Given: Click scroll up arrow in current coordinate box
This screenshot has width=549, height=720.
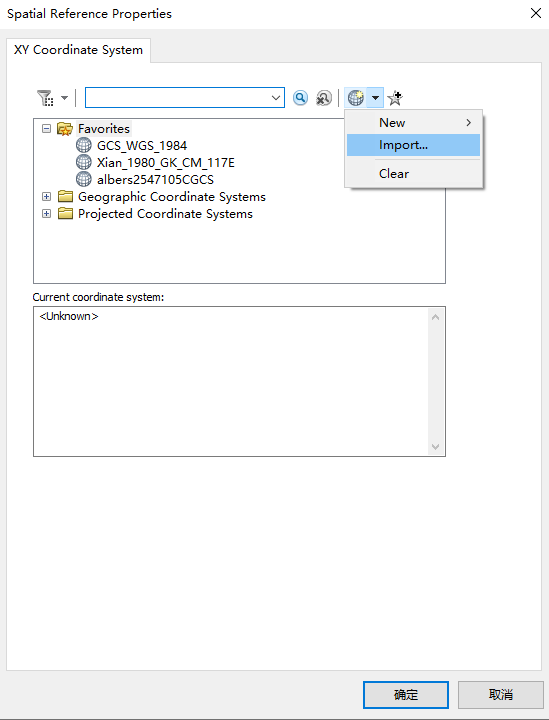Looking at the screenshot, I should [x=436, y=317].
